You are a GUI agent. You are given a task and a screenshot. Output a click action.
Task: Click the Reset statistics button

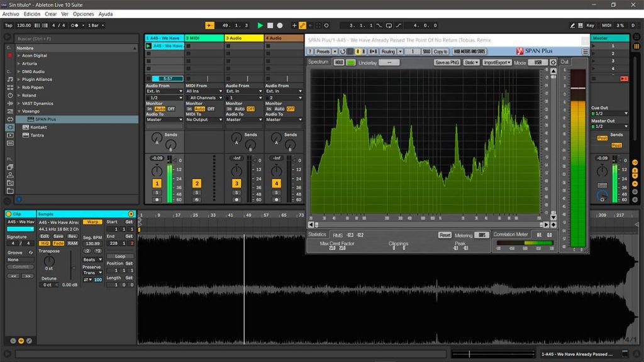[x=445, y=235]
